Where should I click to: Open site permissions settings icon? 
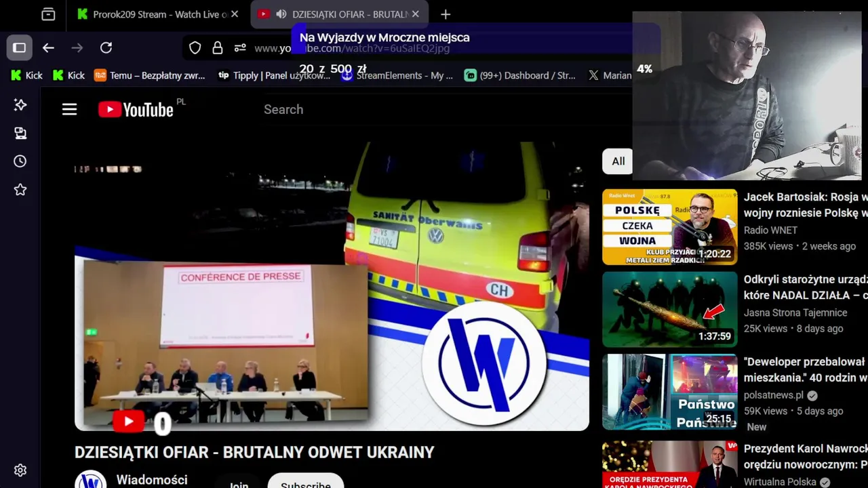point(240,48)
